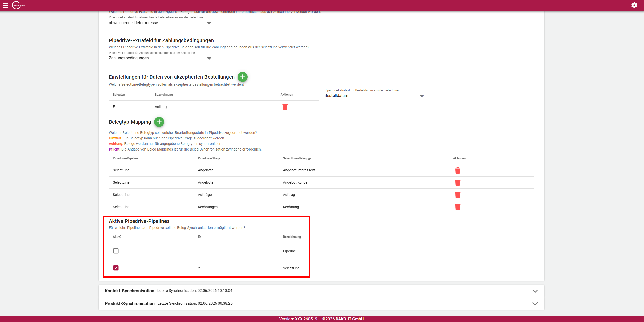The image size is (644, 322).
Task: Click the Produkt-Synchronisation panel title
Action: coord(130,304)
